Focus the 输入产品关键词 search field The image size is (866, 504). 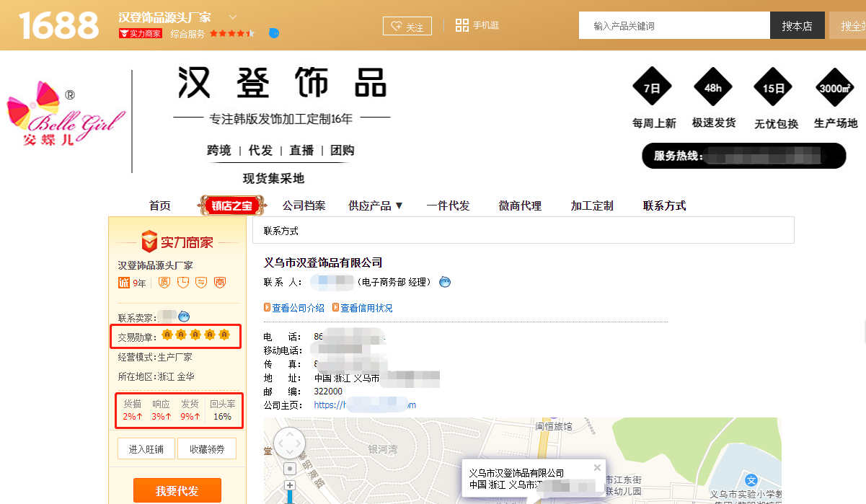674,25
